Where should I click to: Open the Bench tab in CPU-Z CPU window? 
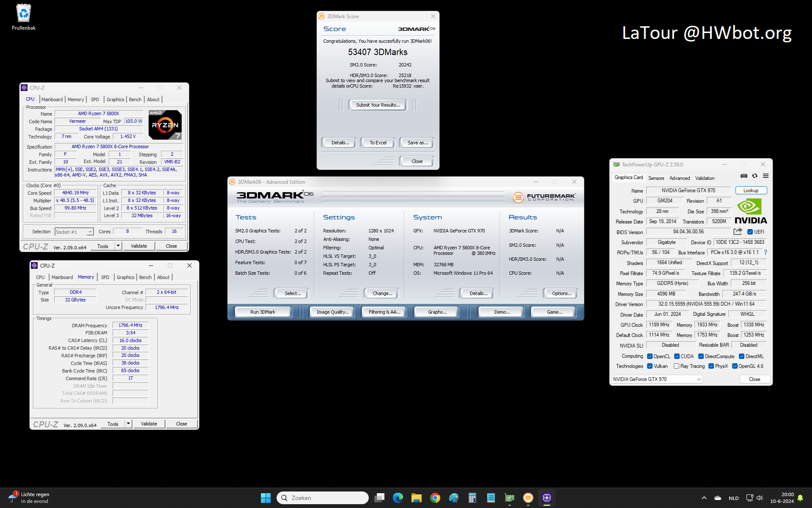pyautogui.click(x=135, y=99)
